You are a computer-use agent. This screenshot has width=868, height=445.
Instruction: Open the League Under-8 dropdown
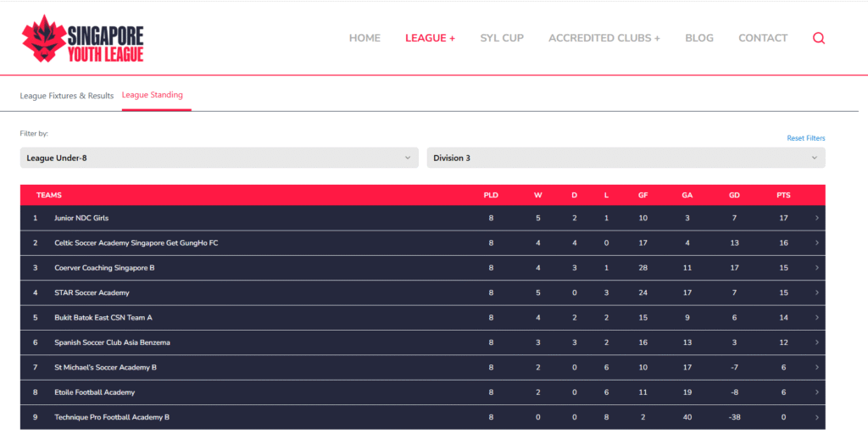[219, 158]
